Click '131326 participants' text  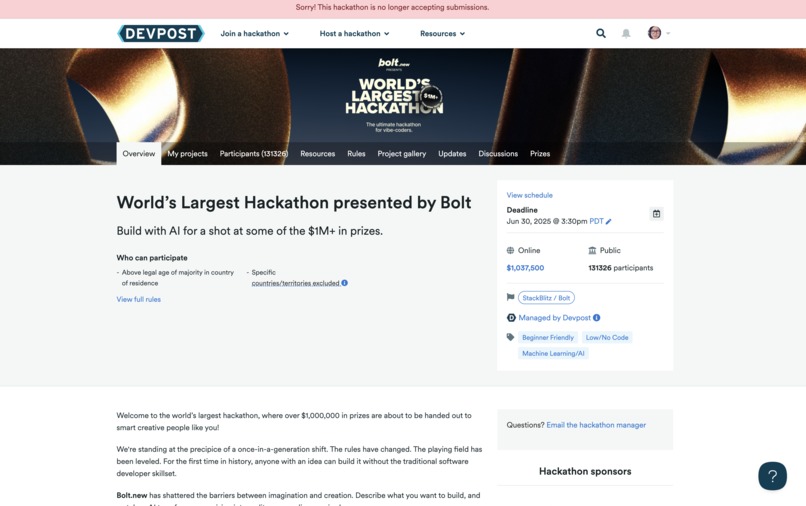(x=620, y=267)
